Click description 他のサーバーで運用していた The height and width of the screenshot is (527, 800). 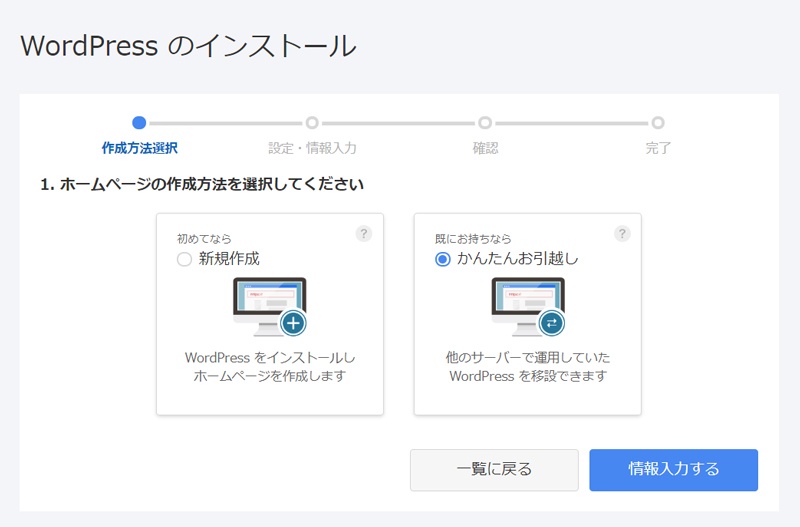click(x=528, y=357)
